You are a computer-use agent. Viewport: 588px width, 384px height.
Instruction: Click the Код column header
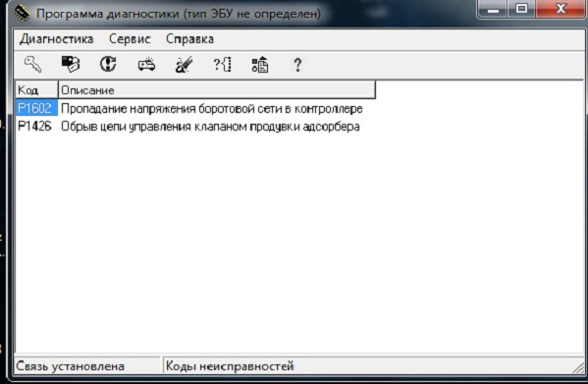pyautogui.click(x=36, y=90)
